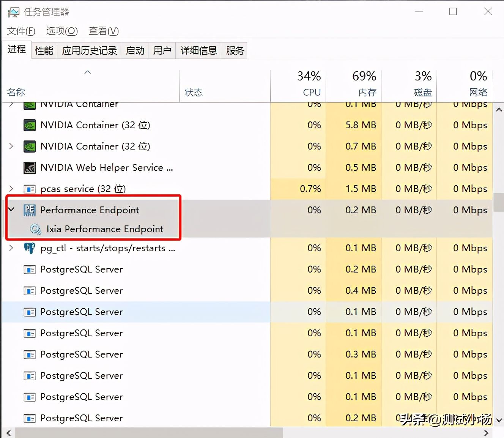Viewport: 504px width, 438px height.
Task: Open the 详细信息 tab
Action: (x=198, y=50)
